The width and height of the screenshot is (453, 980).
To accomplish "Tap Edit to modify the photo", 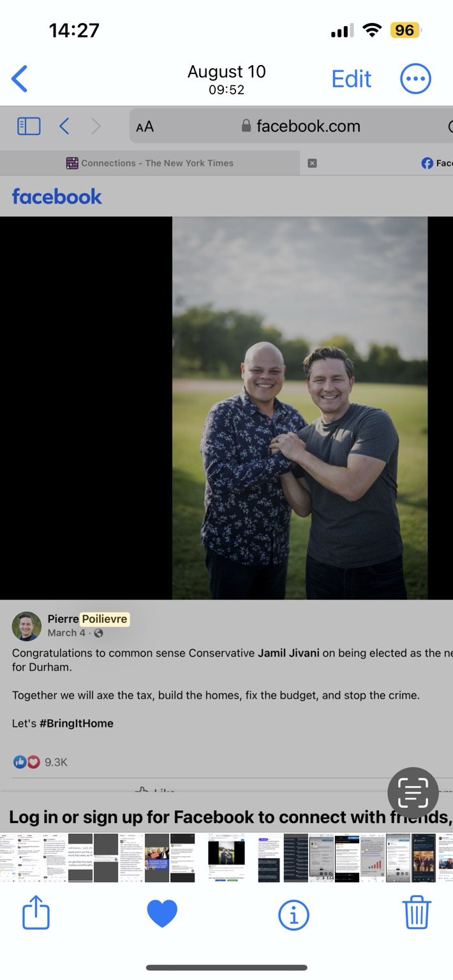I will pos(351,79).
